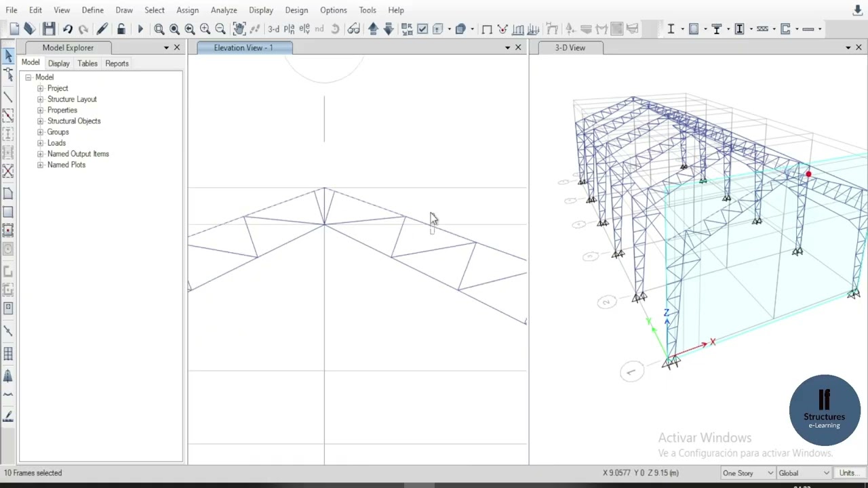Select the pointer Select Object tool

[8, 56]
